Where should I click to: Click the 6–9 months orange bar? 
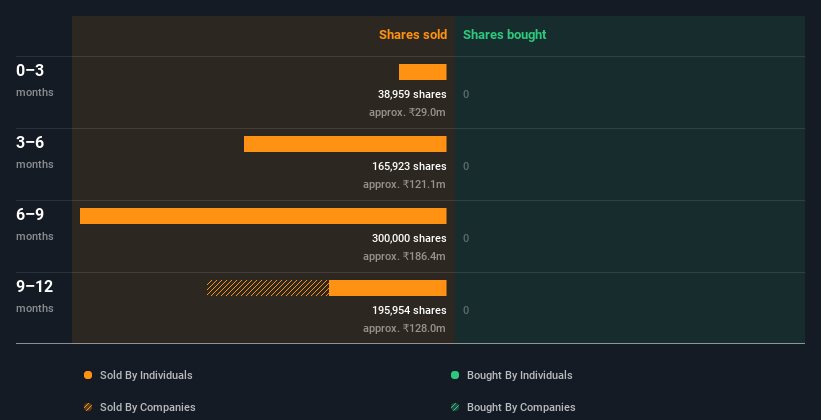pyautogui.click(x=263, y=216)
